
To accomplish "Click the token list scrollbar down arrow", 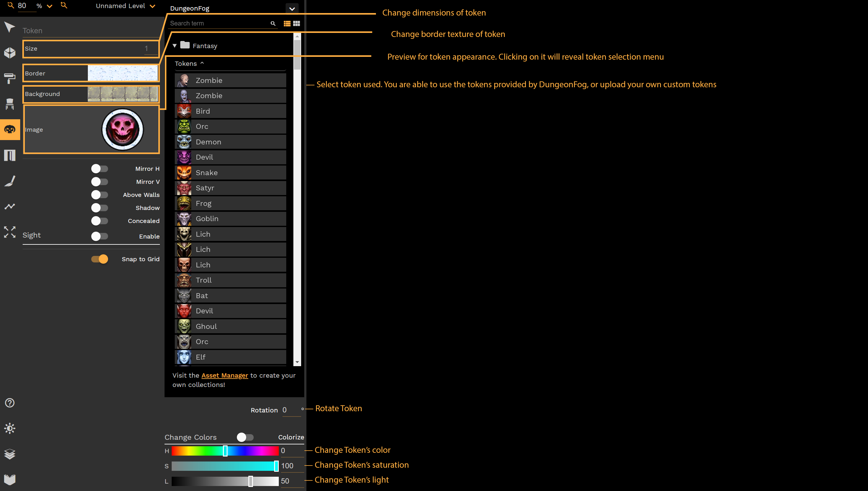I will [x=297, y=362].
